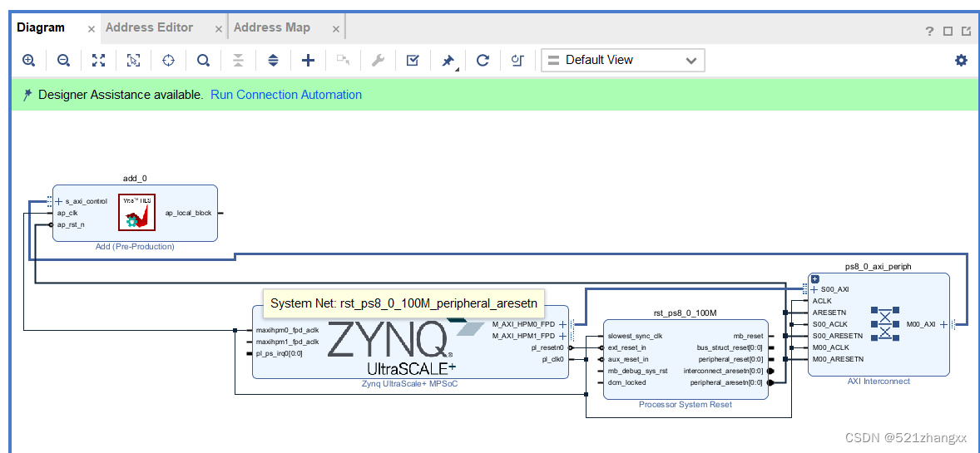Expand the M00_AXI interface plus
980x453 pixels.
[943, 324]
